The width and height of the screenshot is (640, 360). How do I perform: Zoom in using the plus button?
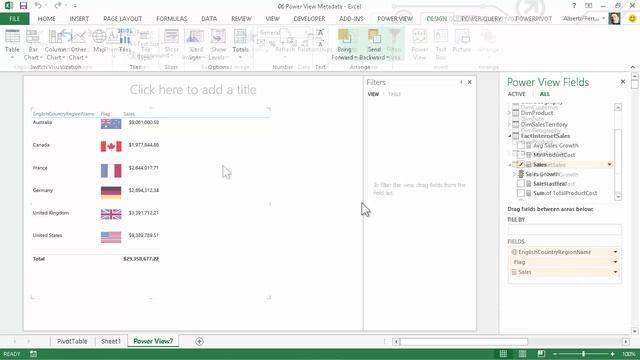pos(612,354)
